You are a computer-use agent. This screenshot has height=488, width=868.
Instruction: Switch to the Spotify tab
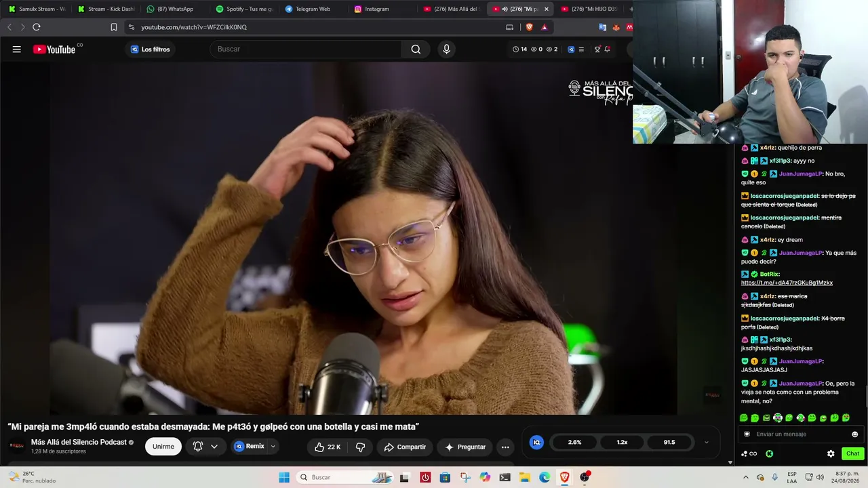(x=244, y=9)
